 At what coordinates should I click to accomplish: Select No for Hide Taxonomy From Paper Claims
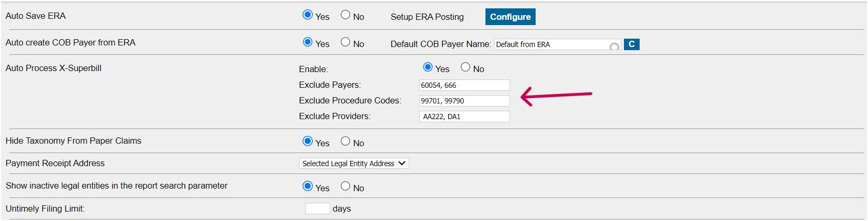click(345, 141)
